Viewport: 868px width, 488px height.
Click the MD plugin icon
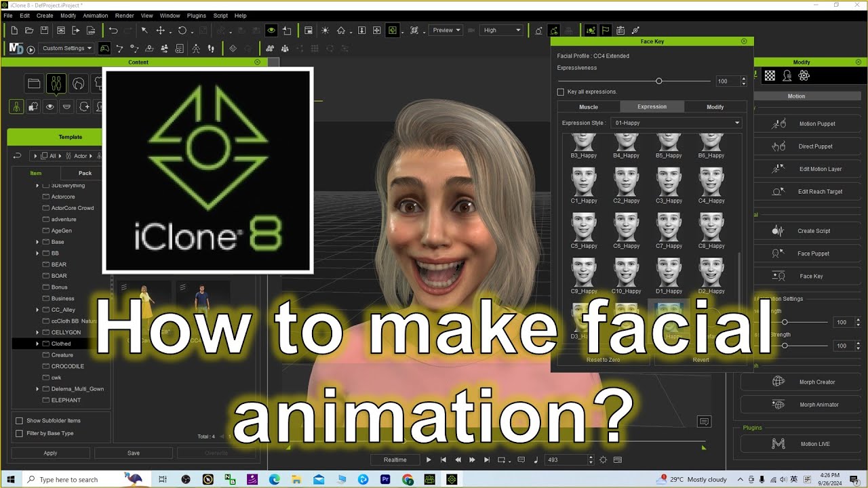point(16,49)
